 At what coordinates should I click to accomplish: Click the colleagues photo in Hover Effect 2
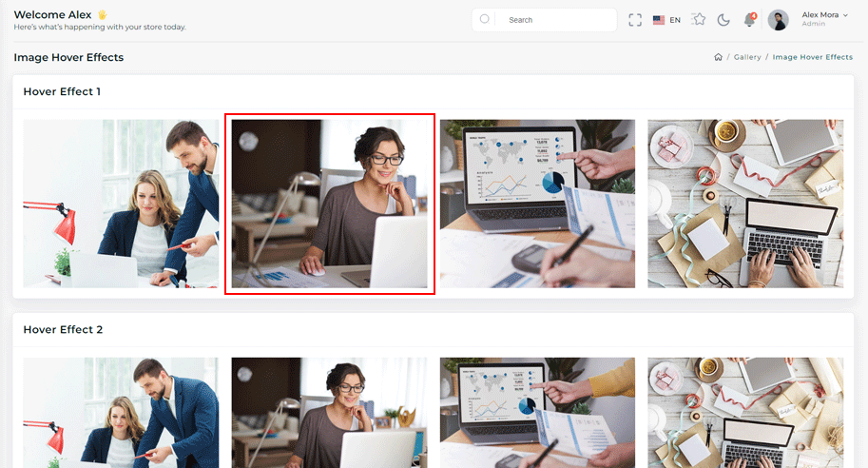(x=121, y=413)
